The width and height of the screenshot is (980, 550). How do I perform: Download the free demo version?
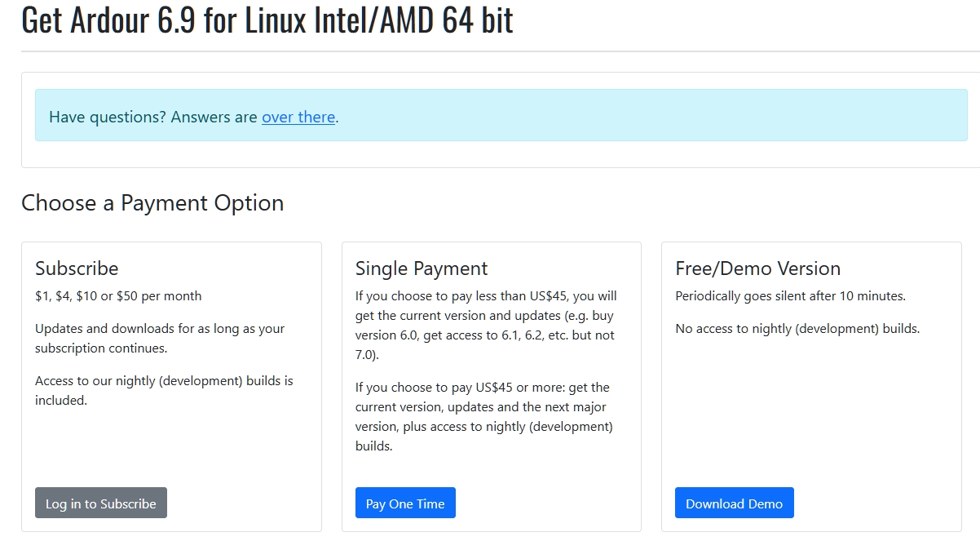pos(734,503)
